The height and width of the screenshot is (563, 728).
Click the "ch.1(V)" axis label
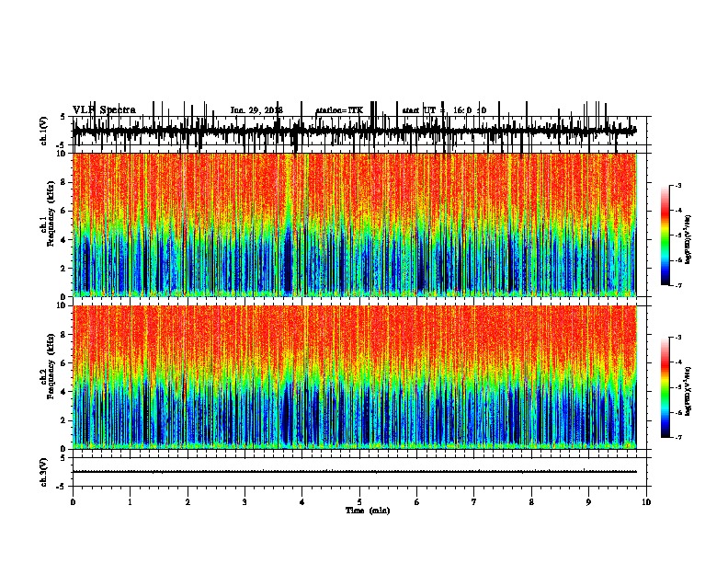[x=44, y=131]
